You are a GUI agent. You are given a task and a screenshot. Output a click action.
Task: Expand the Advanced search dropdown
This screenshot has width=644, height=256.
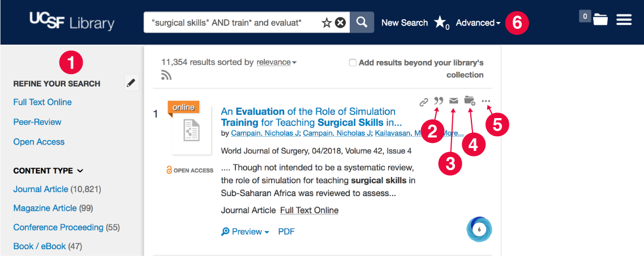pyautogui.click(x=478, y=23)
